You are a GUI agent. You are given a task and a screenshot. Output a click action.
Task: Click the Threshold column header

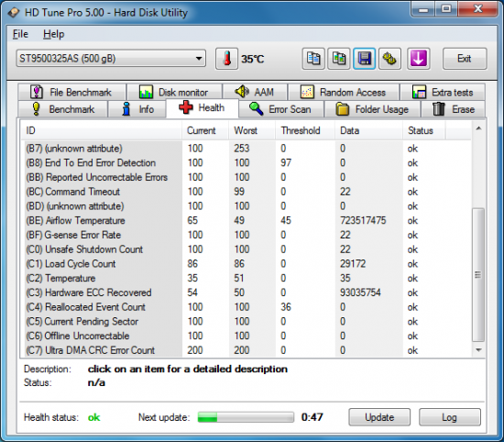[x=305, y=130]
